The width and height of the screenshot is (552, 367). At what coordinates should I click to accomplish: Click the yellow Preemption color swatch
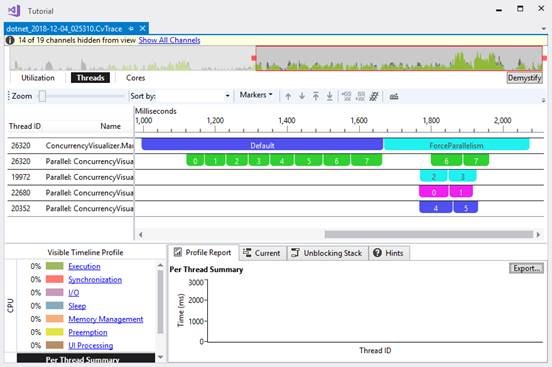coord(55,332)
